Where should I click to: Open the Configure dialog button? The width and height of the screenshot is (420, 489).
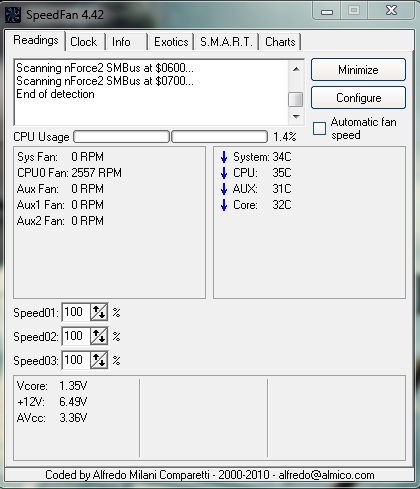tap(358, 98)
